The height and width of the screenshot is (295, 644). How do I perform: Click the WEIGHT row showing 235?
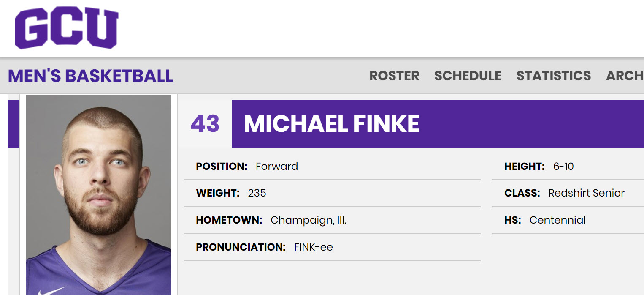231,193
